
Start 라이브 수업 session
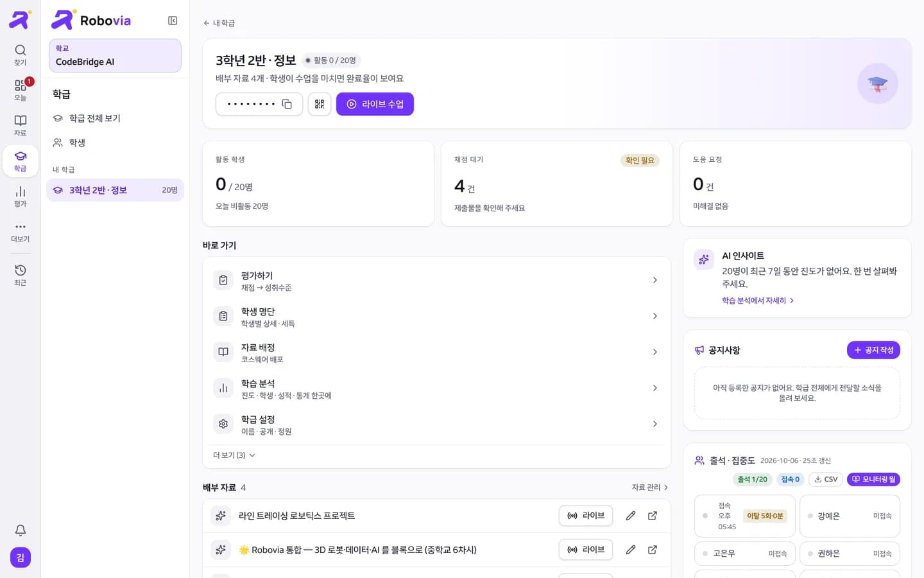pos(375,104)
